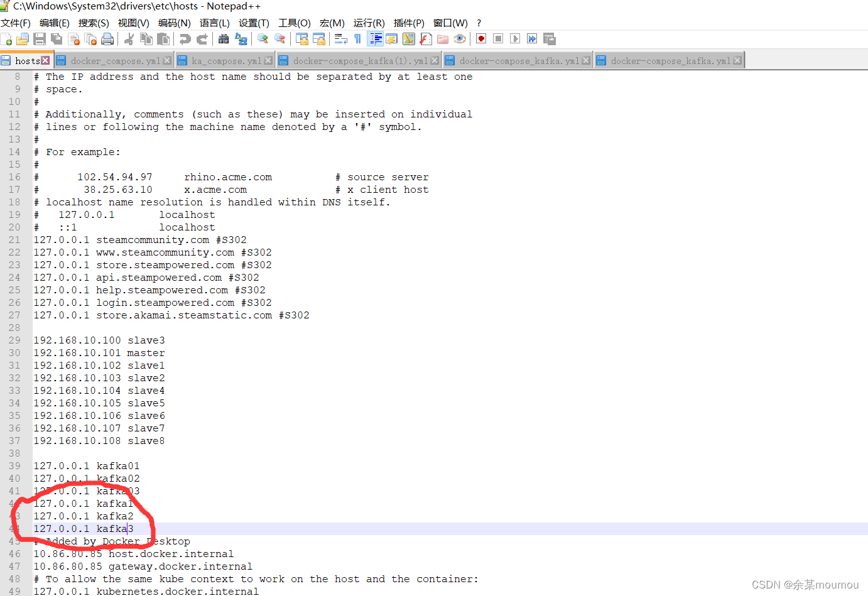
Task: Click the Stop recording macro icon
Action: [498, 39]
